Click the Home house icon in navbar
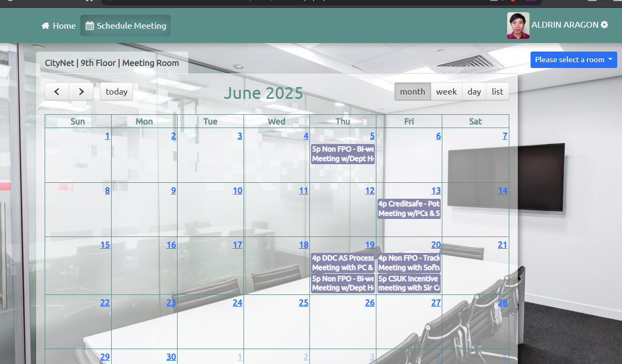This screenshot has width=622, height=364. click(45, 25)
